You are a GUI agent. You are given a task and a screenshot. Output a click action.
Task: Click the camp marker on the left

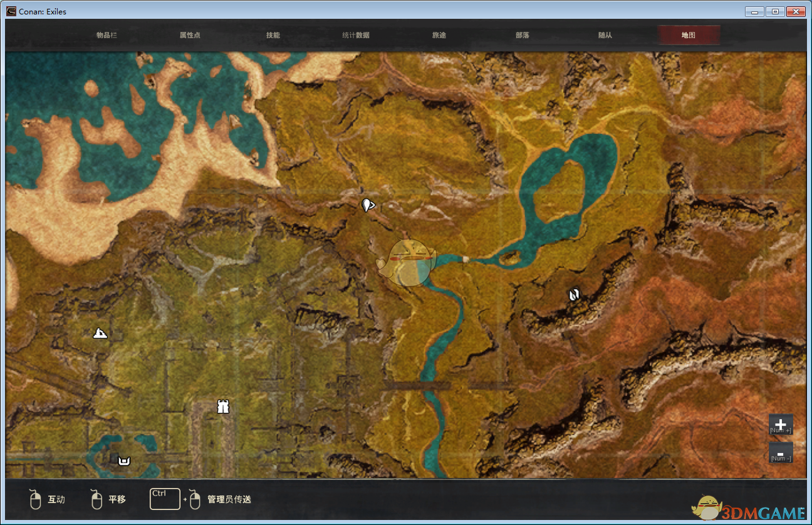(100, 333)
